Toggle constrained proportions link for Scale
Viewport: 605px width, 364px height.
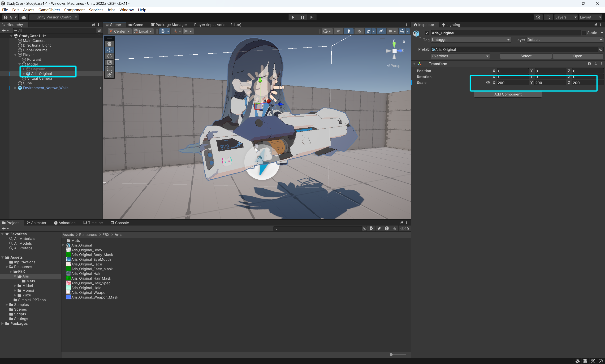[x=488, y=83]
